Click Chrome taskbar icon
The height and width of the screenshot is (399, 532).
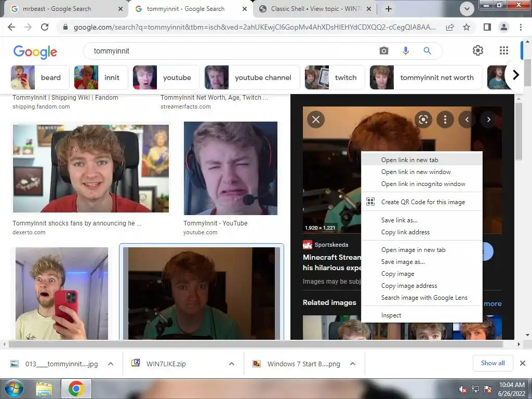click(x=76, y=389)
